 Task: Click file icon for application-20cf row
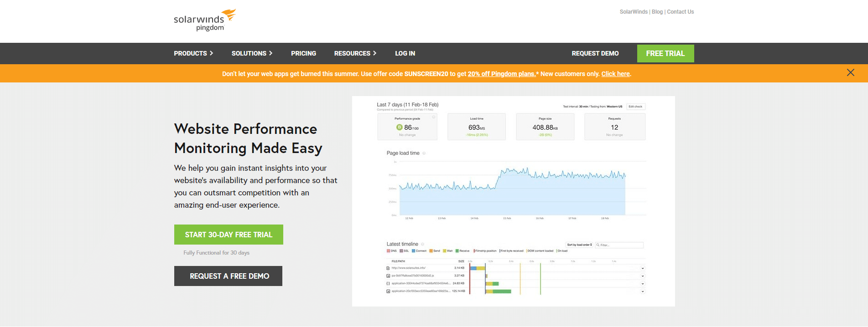click(388, 291)
